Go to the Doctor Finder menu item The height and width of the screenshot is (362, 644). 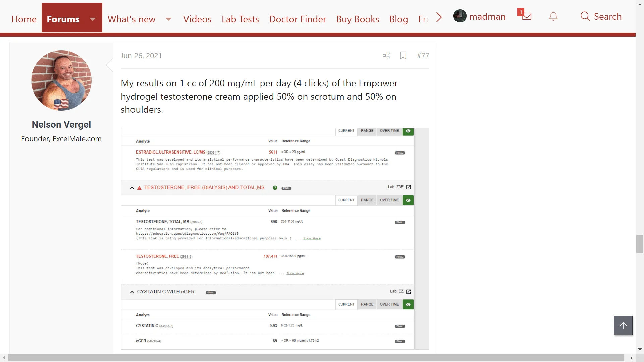click(298, 19)
